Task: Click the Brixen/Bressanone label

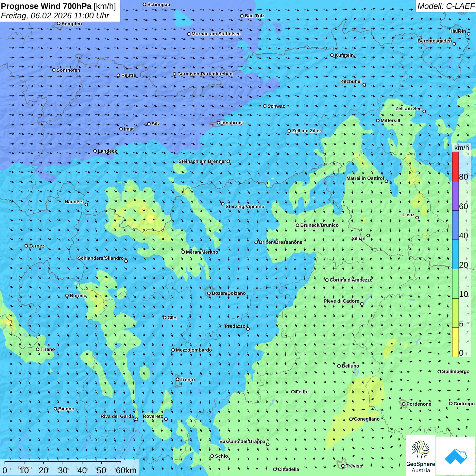Action: pos(280,242)
